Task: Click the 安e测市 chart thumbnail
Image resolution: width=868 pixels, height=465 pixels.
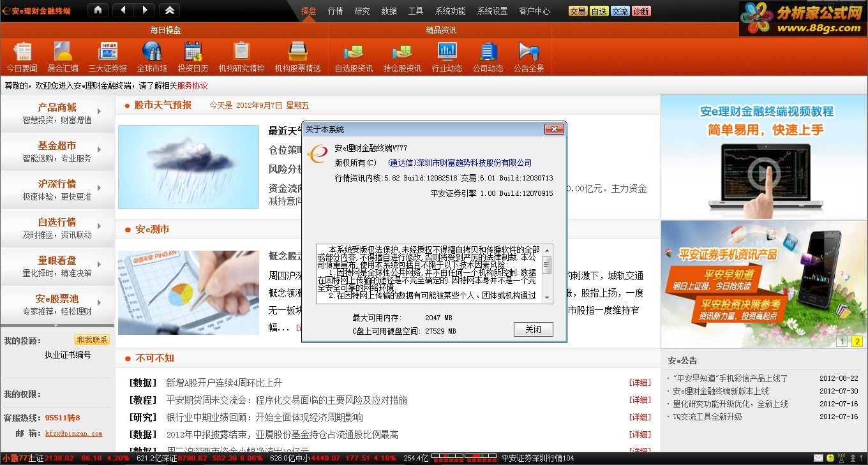Action: tap(188, 293)
